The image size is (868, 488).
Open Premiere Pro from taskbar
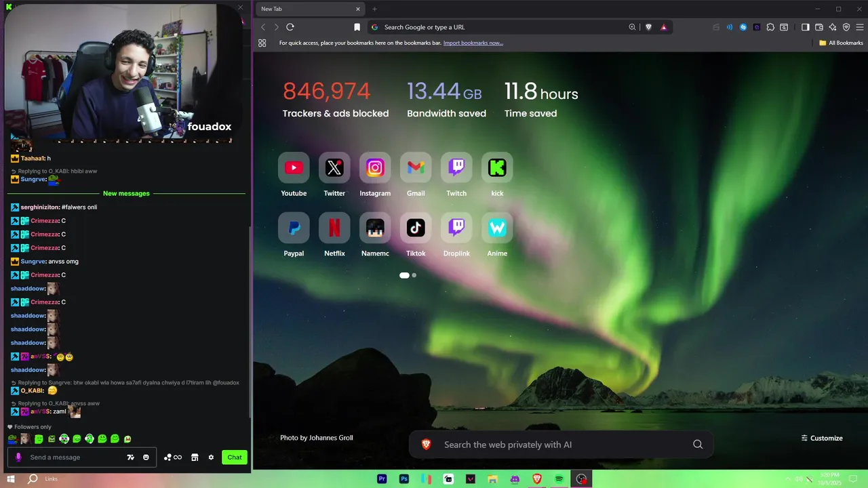click(382, 479)
